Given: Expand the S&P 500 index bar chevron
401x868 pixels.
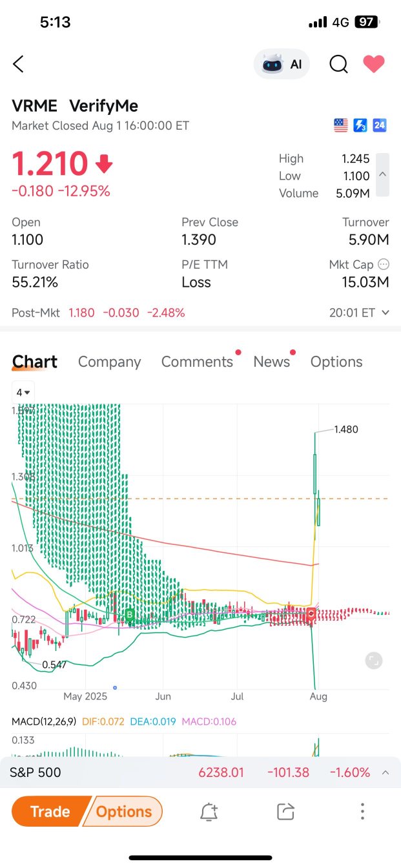Looking at the screenshot, I should coord(386,772).
